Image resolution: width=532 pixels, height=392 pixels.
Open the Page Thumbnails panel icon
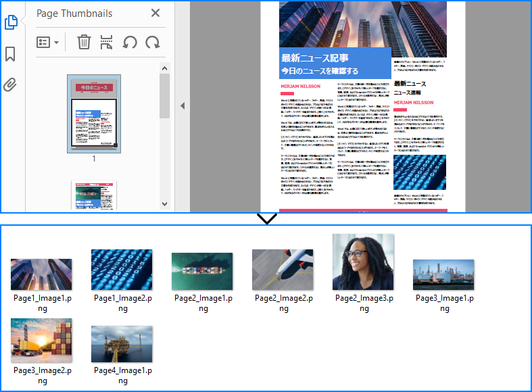point(11,22)
